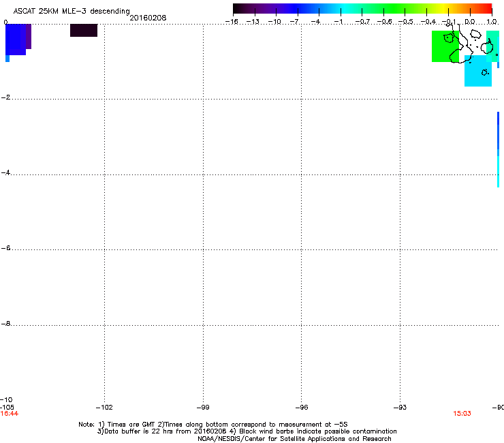
Task: Click the cyan data patch below the islands
Action: coord(478,71)
